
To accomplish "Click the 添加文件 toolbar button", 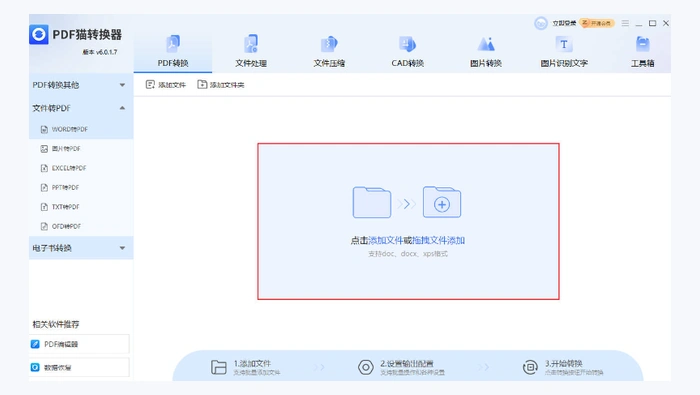I will coord(166,85).
